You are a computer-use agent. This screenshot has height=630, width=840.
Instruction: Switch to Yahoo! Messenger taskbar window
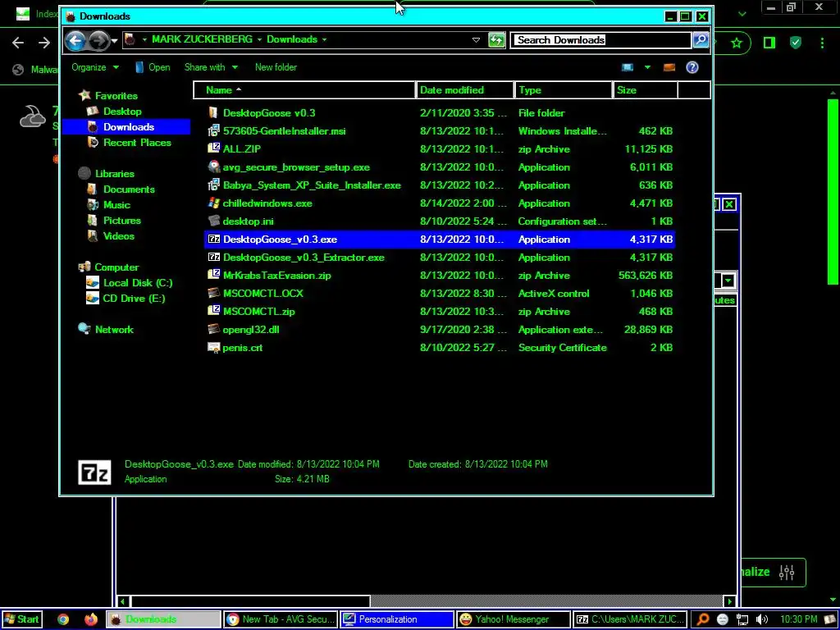(514, 619)
